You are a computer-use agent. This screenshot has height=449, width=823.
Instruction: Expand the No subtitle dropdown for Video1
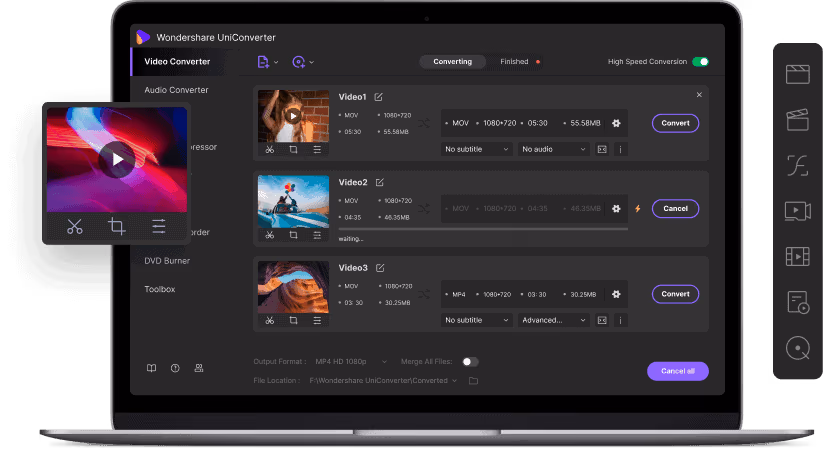(477, 149)
